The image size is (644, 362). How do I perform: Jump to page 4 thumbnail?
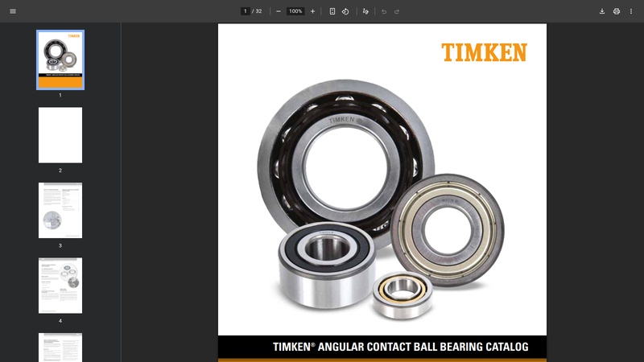coord(60,286)
